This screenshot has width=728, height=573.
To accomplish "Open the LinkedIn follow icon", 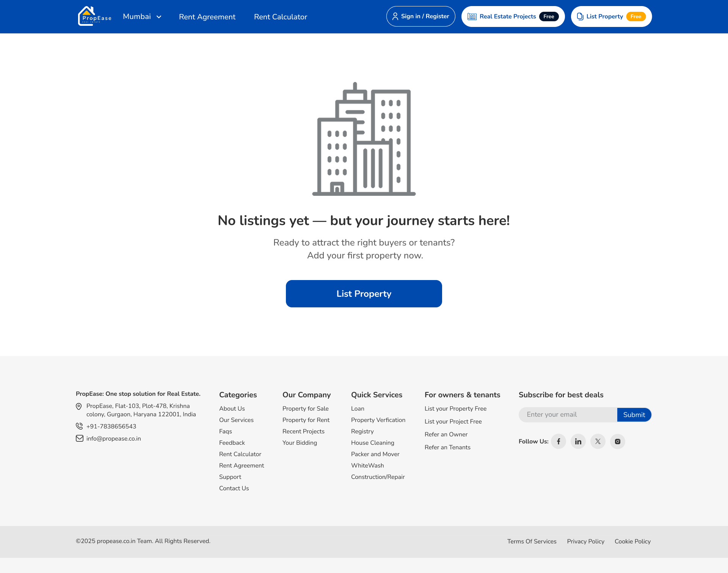I will tap(578, 441).
